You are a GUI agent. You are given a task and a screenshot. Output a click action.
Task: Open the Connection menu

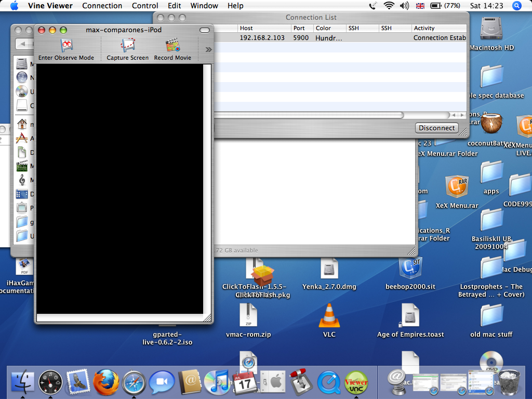(102, 6)
